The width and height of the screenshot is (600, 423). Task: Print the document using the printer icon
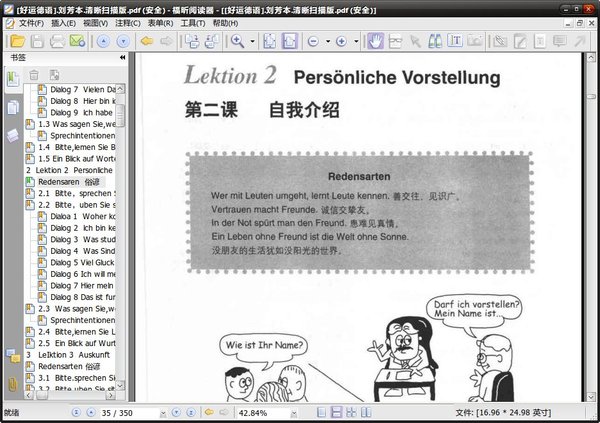tap(57, 41)
